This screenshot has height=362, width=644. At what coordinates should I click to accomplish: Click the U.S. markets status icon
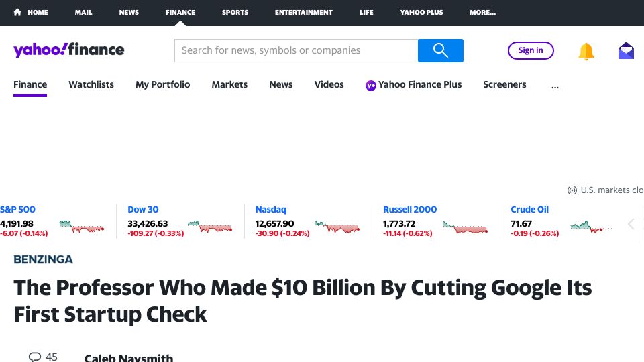point(572,190)
